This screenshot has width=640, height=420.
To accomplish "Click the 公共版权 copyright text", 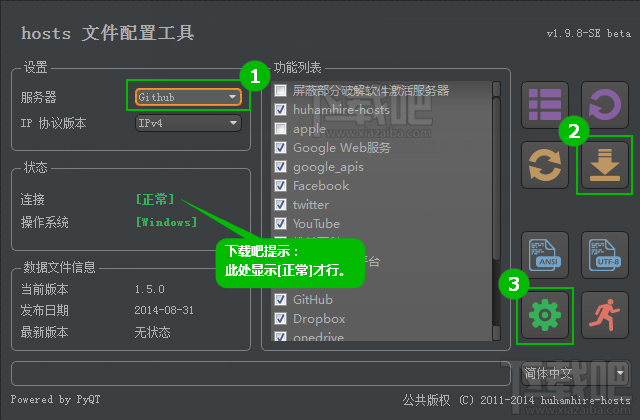I will click(517, 400).
